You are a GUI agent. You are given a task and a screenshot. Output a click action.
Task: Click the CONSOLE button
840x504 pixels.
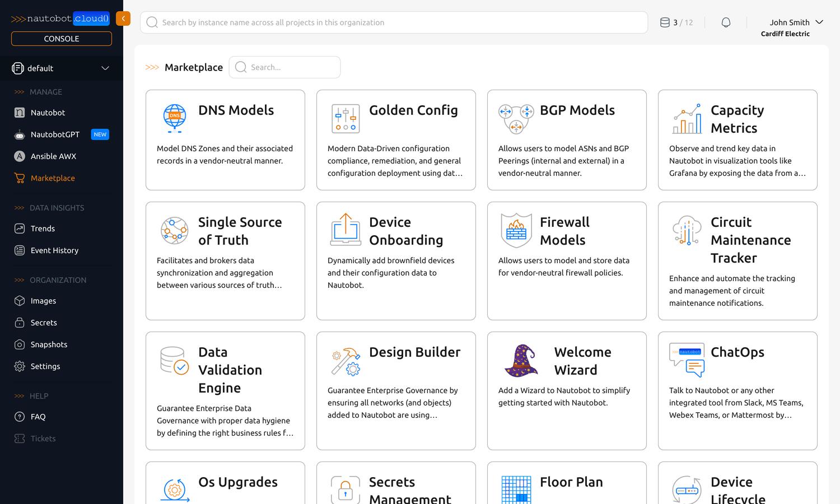pyautogui.click(x=61, y=38)
